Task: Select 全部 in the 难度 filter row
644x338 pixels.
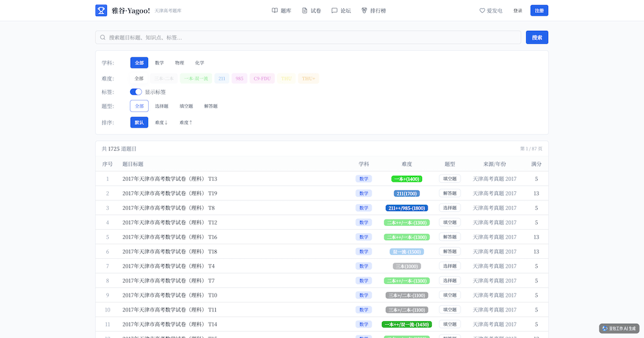Action: (x=139, y=79)
